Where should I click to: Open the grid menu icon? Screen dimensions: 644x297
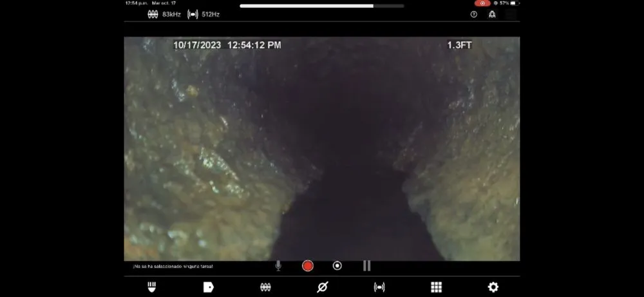click(436, 287)
